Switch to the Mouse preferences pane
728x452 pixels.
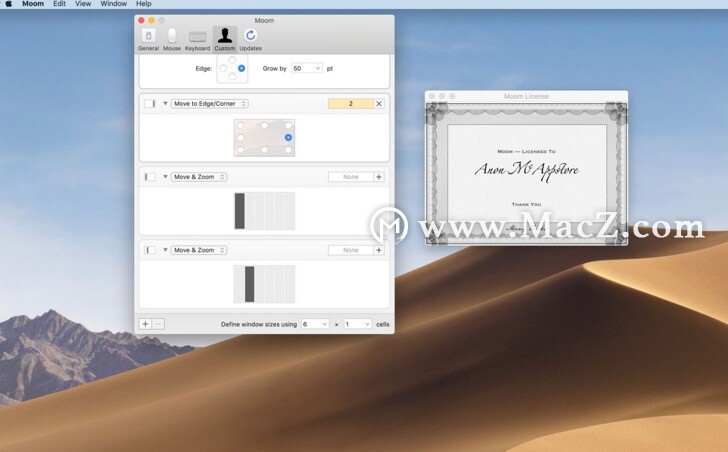[172, 39]
